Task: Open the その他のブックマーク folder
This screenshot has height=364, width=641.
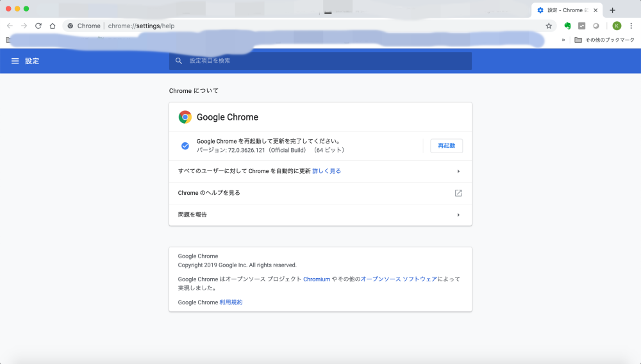Action: point(604,40)
